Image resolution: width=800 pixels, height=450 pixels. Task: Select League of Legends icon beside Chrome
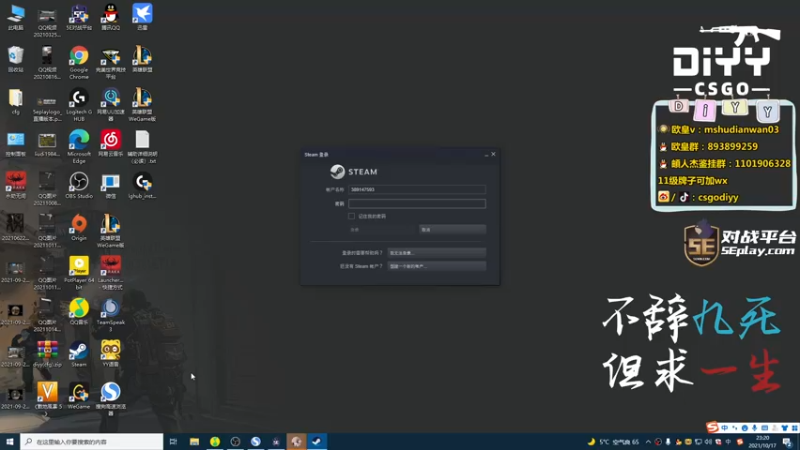coord(142,59)
